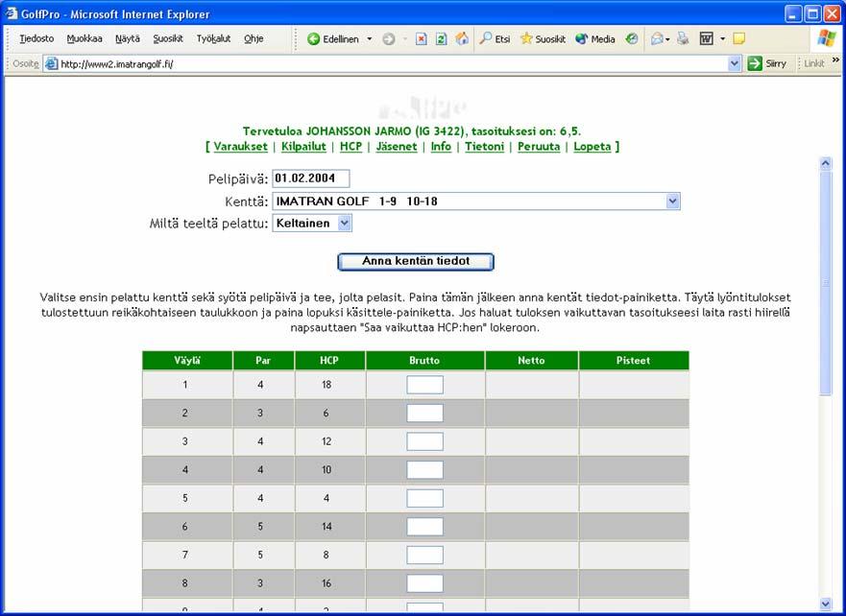Go to the home page icon
The width and height of the screenshot is (846, 616).
[462, 38]
